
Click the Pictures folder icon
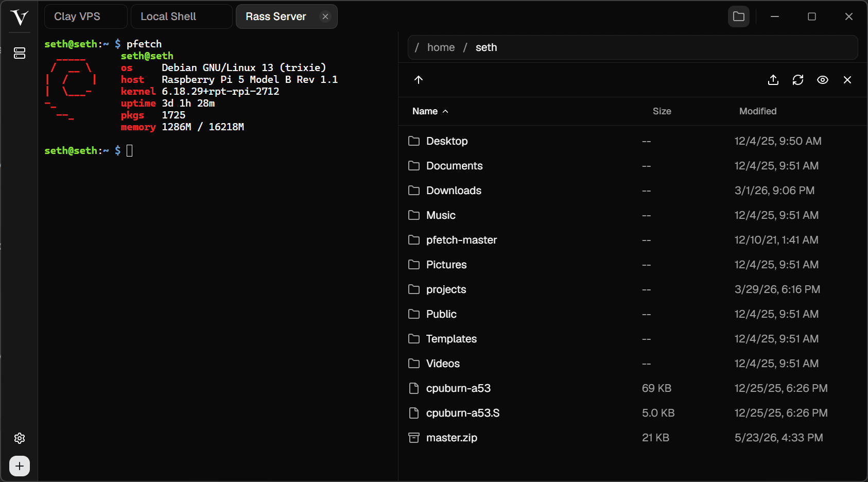pos(414,265)
